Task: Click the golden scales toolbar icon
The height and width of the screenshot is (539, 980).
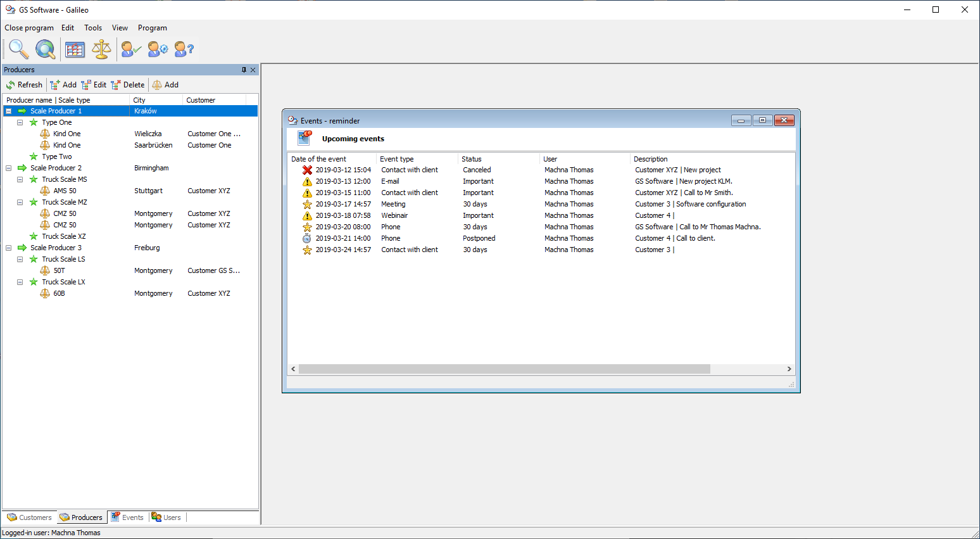Action: tap(101, 49)
